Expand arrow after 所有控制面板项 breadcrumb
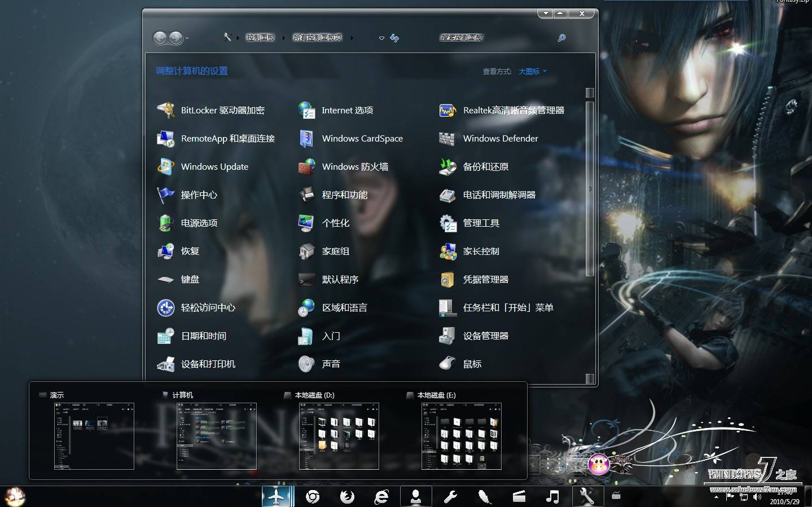Viewport: 812px width, 507px height. 352,38
